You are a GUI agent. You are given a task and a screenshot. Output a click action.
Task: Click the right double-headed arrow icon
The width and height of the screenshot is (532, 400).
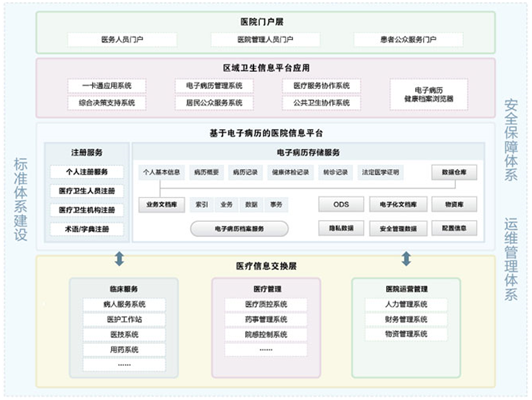click(406, 259)
